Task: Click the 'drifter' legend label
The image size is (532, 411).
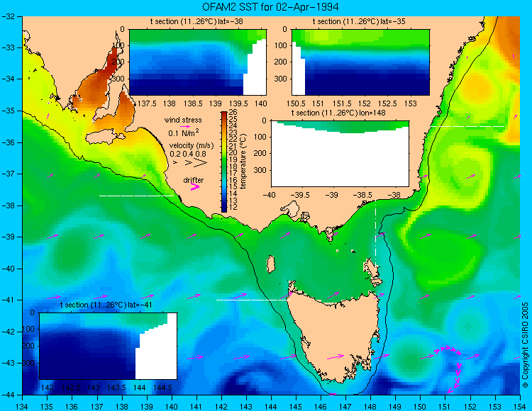Action: 194,180
